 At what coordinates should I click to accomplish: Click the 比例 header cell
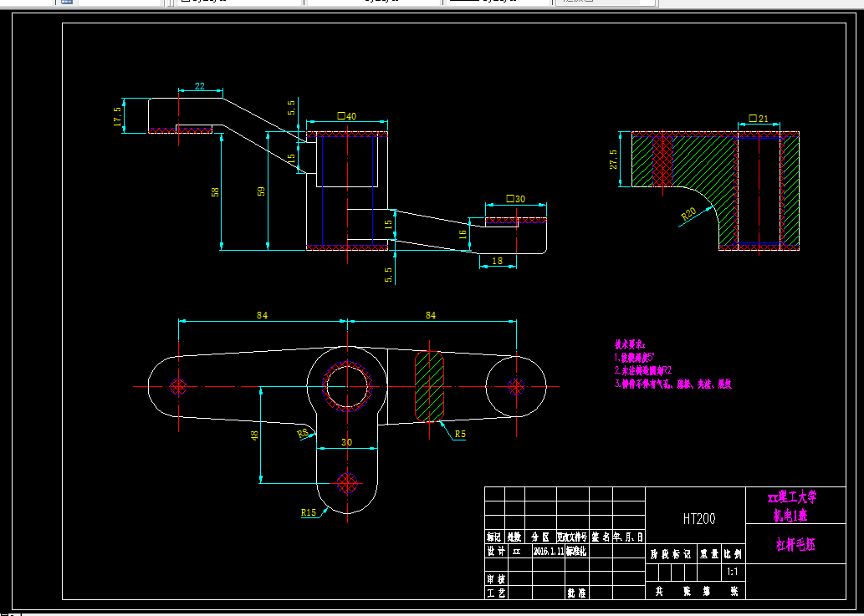[733, 554]
